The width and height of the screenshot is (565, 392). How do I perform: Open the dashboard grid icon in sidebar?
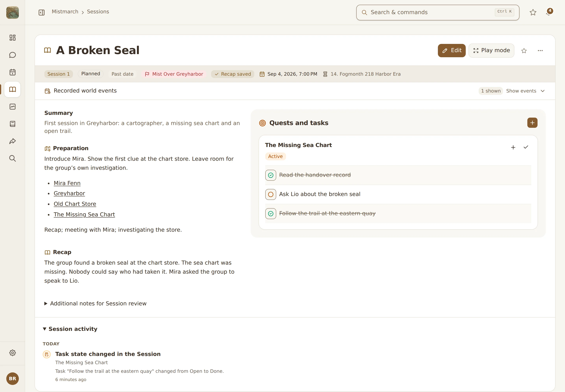click(13, 38)
